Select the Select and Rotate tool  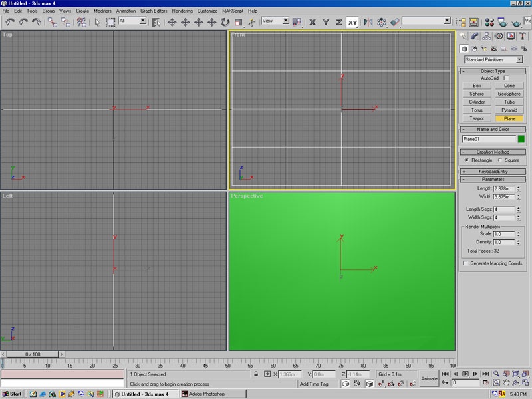coord(225,22)
